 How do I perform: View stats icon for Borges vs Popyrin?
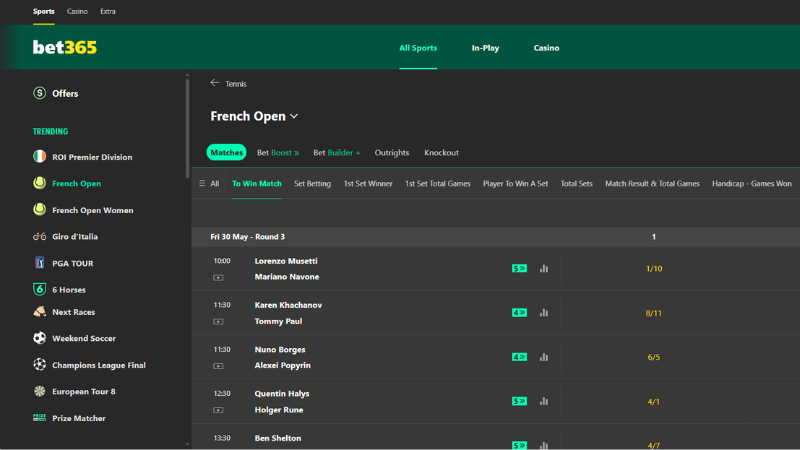544,357
